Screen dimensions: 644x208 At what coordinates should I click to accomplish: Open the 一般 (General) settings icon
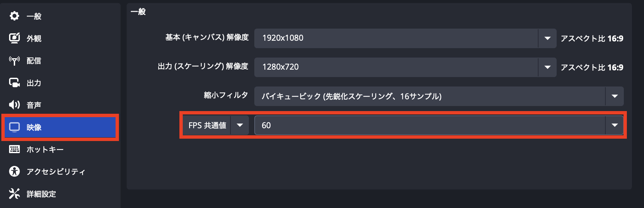pyautogui.click(x=14, y=16)
